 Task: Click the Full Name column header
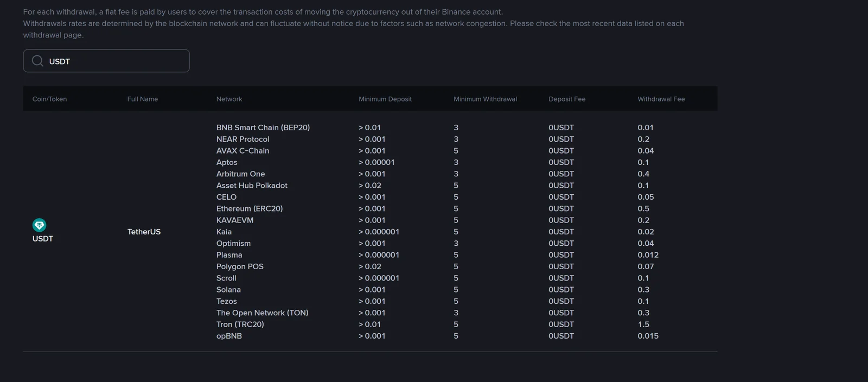(143, 99)
